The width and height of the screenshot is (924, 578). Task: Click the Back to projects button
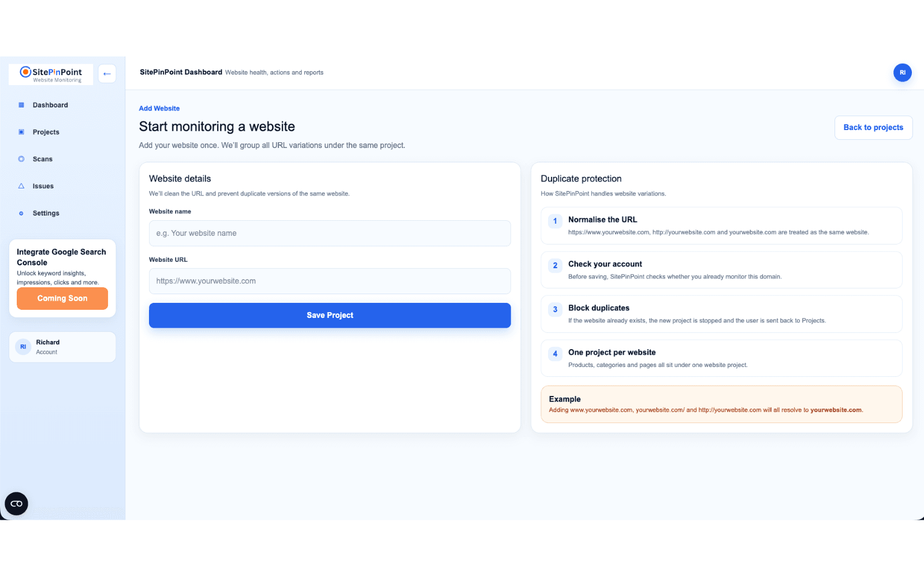click(873, 128)
